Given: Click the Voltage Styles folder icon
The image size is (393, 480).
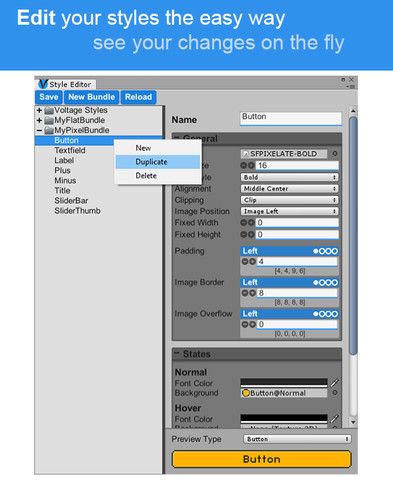Looking at the screenshot, I should [49, 110].
